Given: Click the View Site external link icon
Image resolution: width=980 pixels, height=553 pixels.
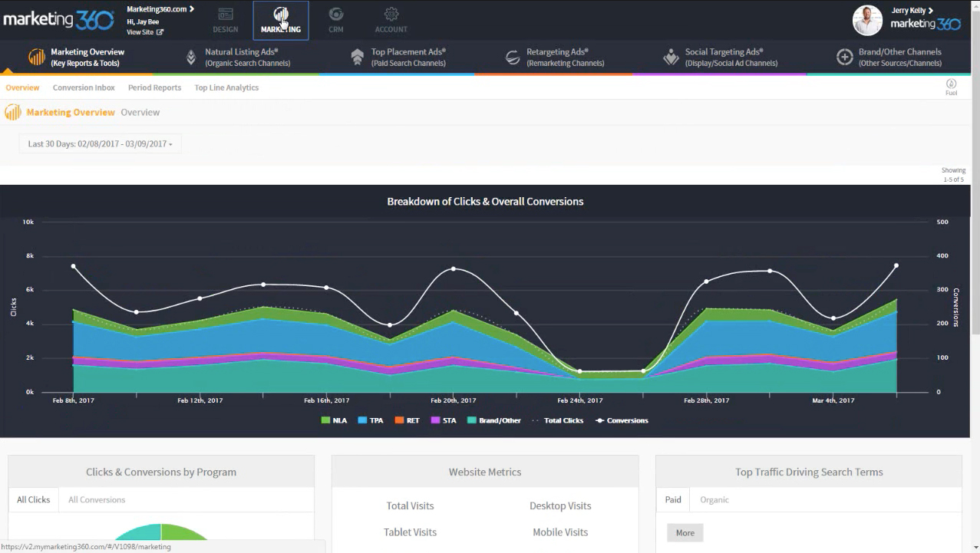Looking at the screenshot, I should [160, 32].
